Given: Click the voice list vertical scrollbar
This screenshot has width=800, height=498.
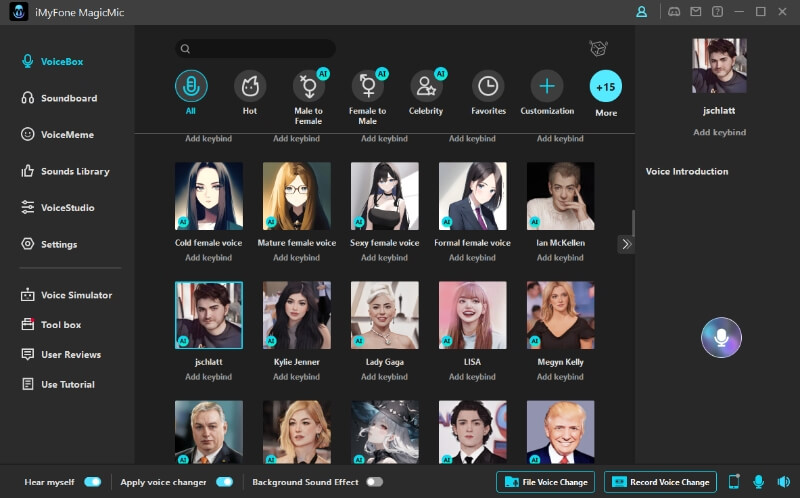Looking at the screenshot, I should pos(633,222).
